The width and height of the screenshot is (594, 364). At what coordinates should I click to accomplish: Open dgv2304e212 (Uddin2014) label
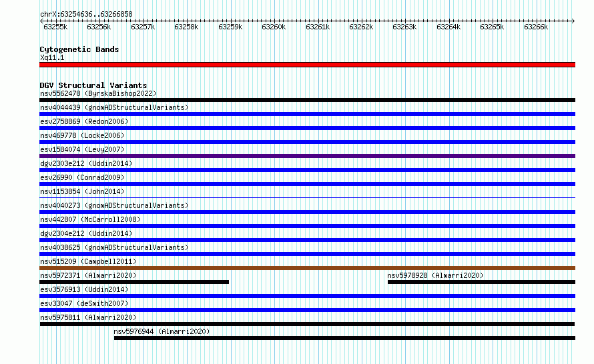tap(86, 233)
